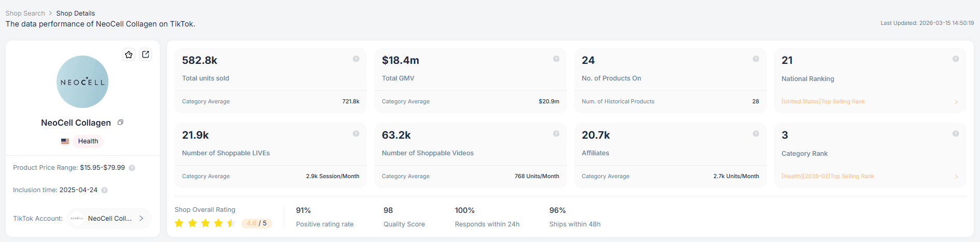This screenshot has width=980, height=242.
Task: Click help icon on Shoppable Videos card
Action: 556,134
